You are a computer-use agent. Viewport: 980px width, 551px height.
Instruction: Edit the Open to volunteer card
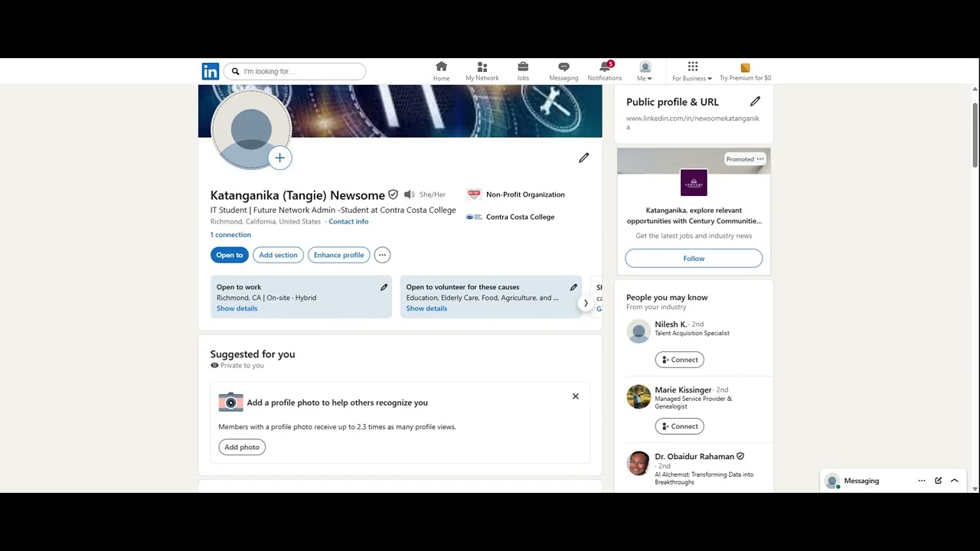573,287
